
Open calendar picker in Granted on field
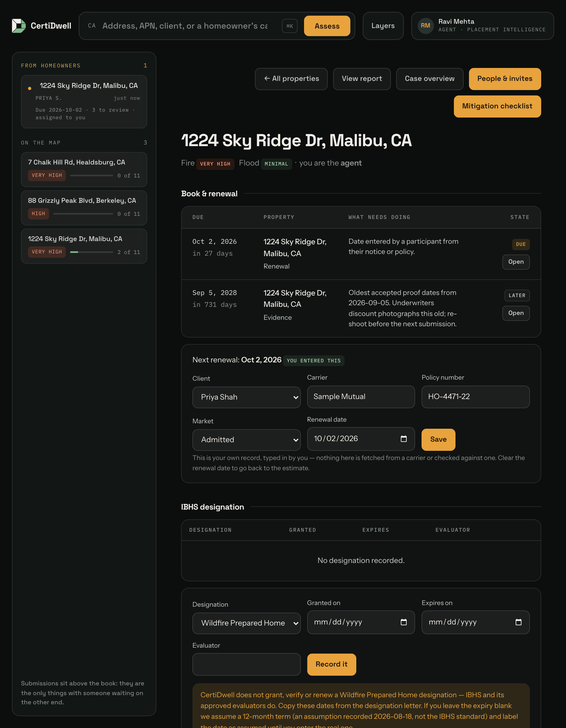point(403,622)
